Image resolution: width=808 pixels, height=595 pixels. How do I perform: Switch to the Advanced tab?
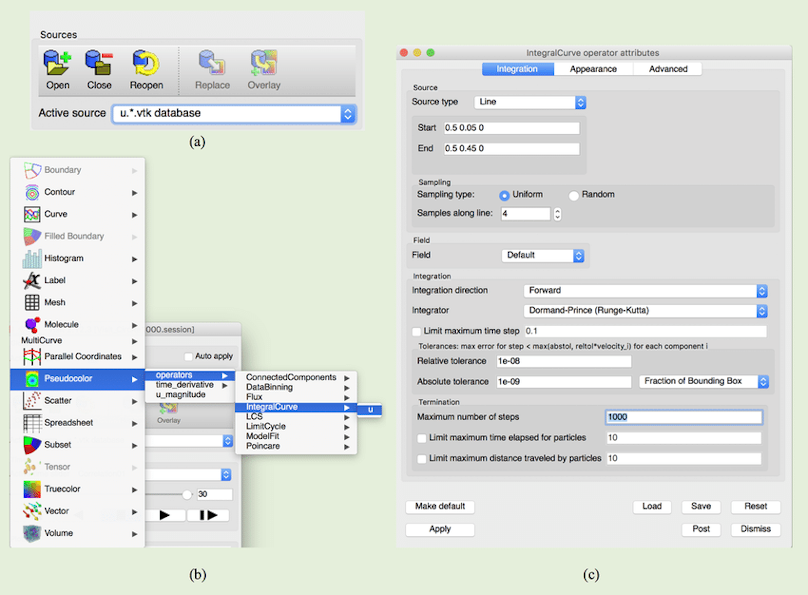click(x=668, y=69)
